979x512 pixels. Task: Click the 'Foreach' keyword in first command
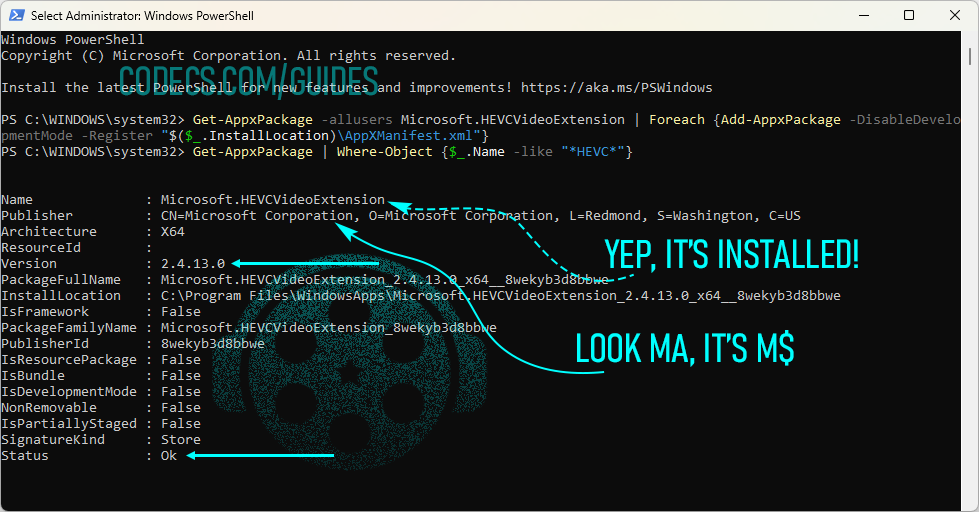(x=677, y=120)
